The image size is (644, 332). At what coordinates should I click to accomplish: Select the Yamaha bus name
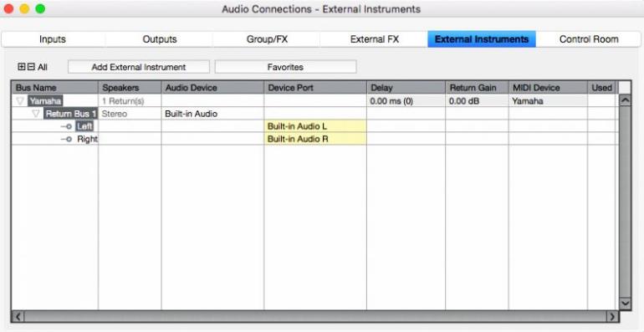pos(45,101)
